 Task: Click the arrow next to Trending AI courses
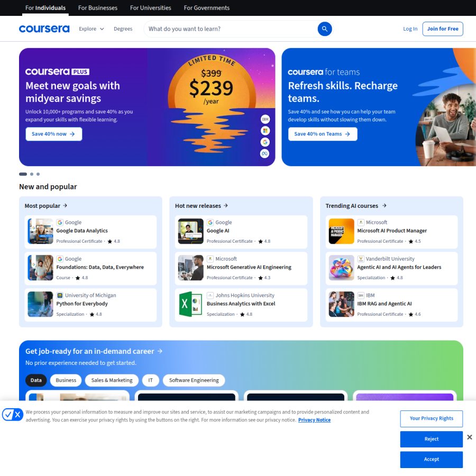385,206
